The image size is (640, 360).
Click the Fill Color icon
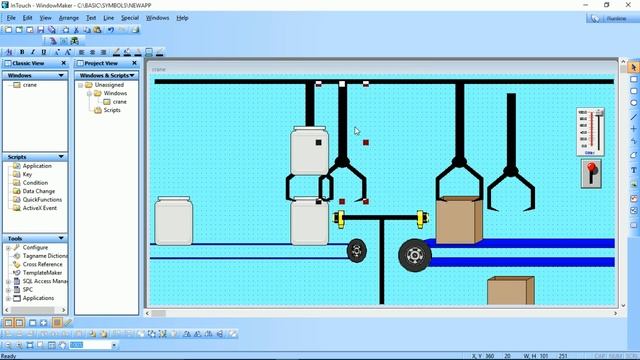(127, 52)
